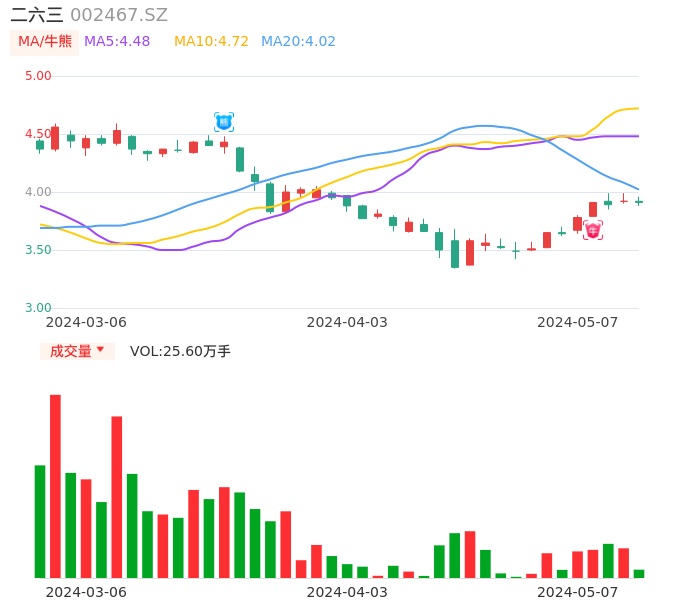This screenshot has height=606, width=686.
Task: Click the VOL:25.60万手 volume readout
Action: pyautogui.click(x=180, y=351)
